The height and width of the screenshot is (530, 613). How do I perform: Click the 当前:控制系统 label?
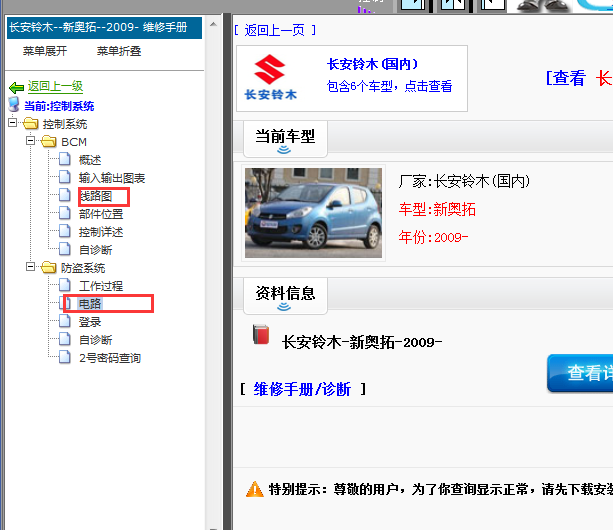[x=59, y=106]
